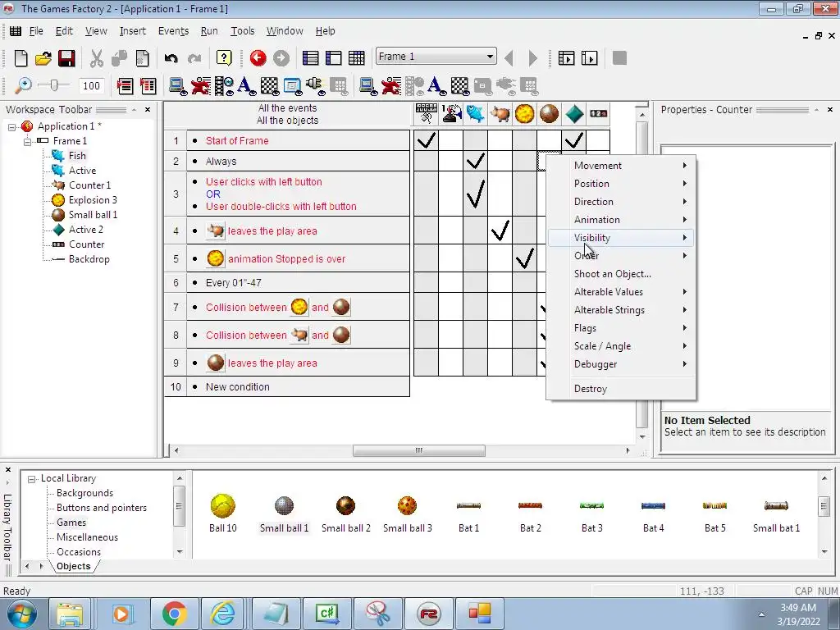This screenshot has width=840, height=630.
Task: Go to next frame arrow
Action: tap(532, 58)
